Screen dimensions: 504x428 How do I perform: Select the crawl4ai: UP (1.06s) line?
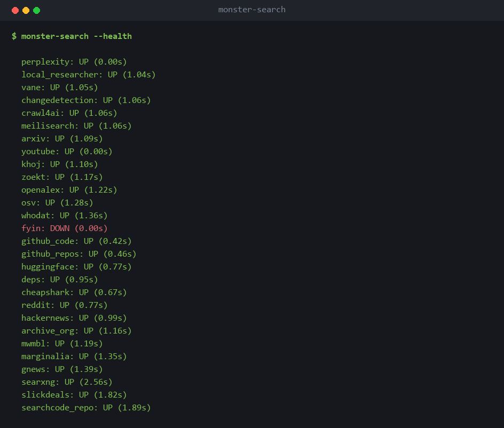click(69, 113)
